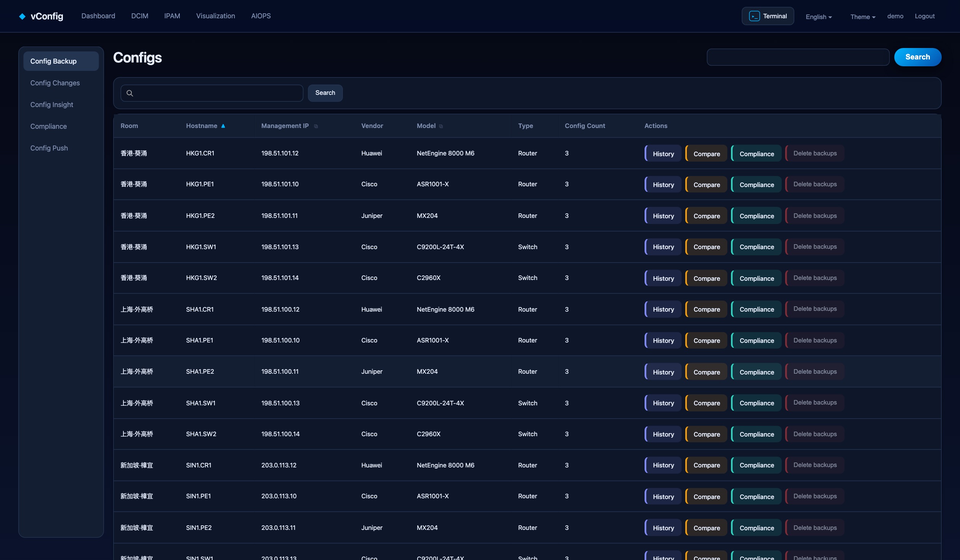The height and width of the screenshot is (560, 960).
Task: Click the copy icon beside Model header
Action: tap(441, 126)
